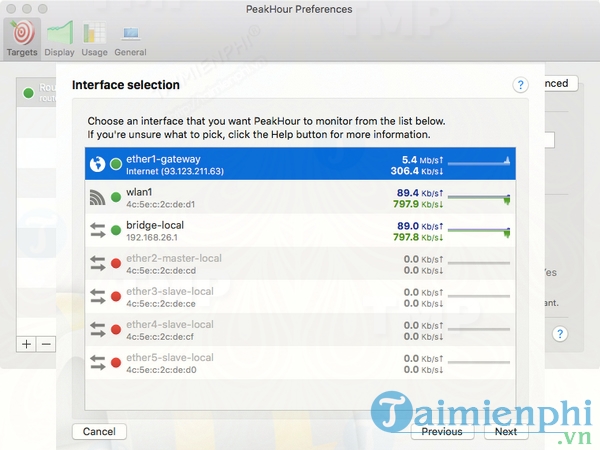This screenshot has height=450, width=600.
Task: Click the Internet (93.123.211.63) address text
Action: click(175, 171)
